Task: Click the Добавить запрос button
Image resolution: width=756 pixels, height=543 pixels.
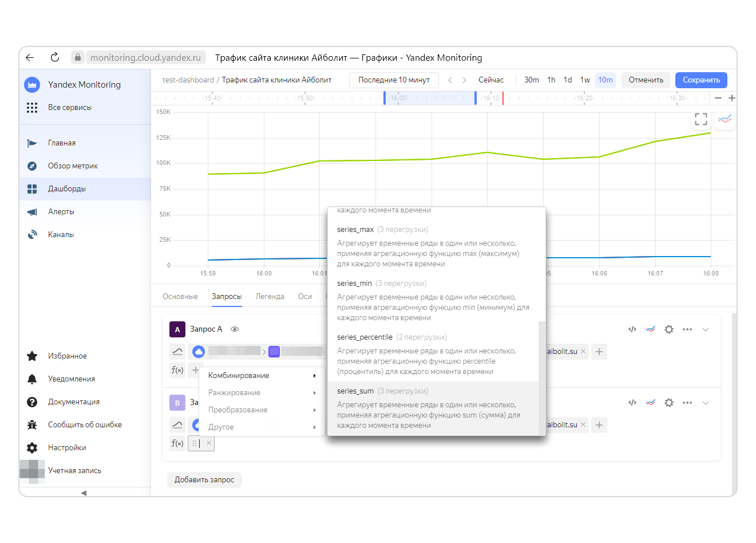Action: tap(204, 480)
